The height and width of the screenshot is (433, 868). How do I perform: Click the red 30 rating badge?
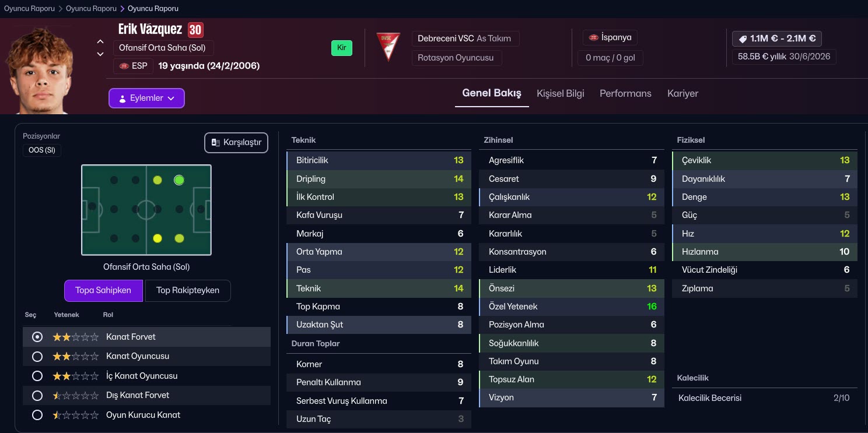pyautogui.click(x=195, y=30)
